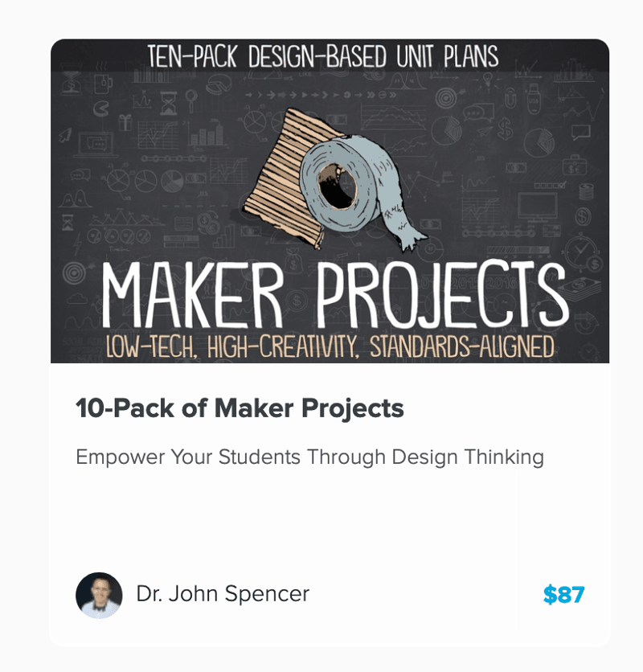Click the chalk briefcase doodle
Viewport: 643px width, 672px height.
575,166
